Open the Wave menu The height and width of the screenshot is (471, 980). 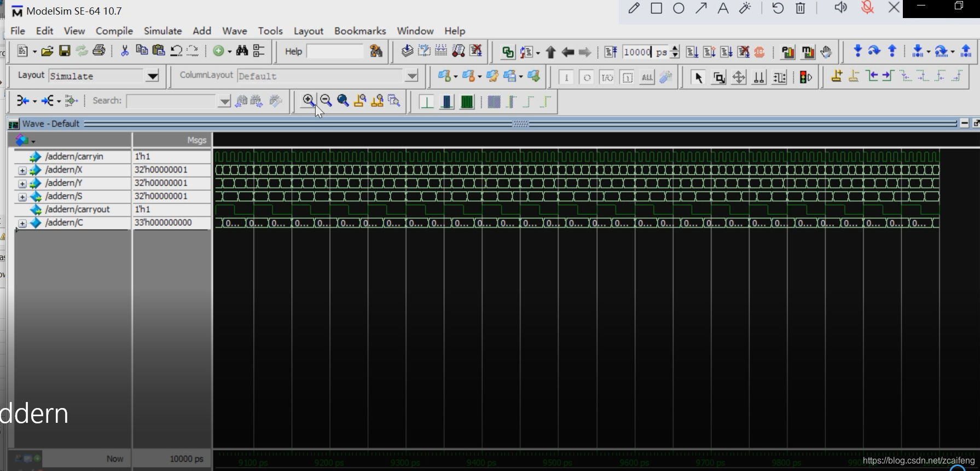point(234,31)
